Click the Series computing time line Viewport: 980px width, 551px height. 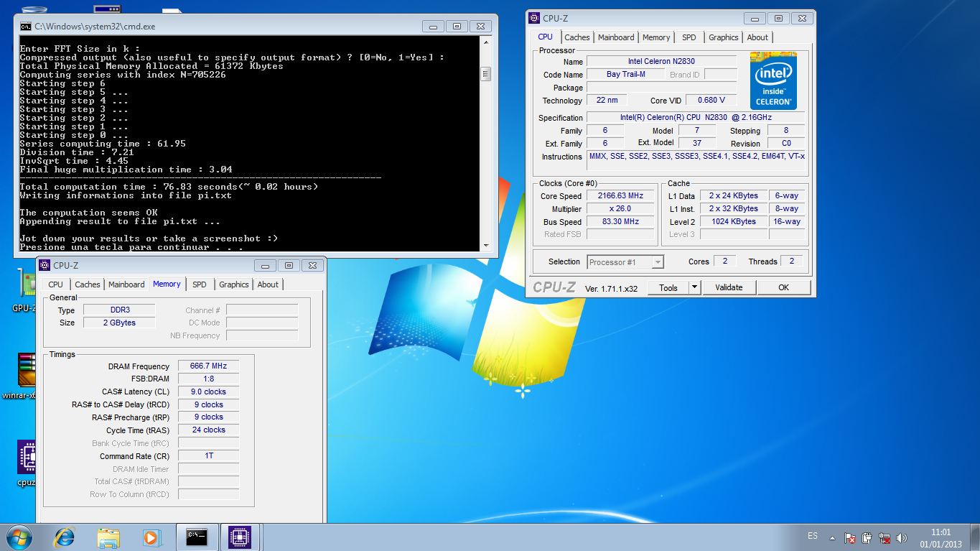[103, 144]
